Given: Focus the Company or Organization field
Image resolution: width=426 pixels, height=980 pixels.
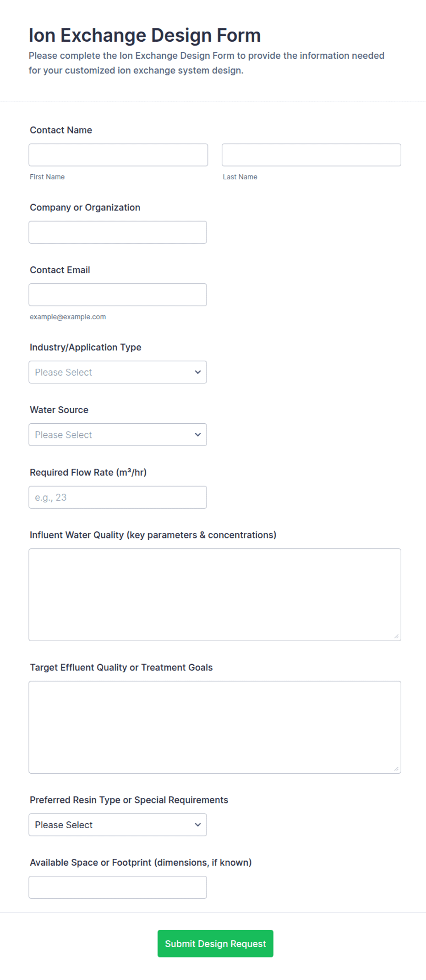Looking at the screenshot, I should click(x=118, y=232).
